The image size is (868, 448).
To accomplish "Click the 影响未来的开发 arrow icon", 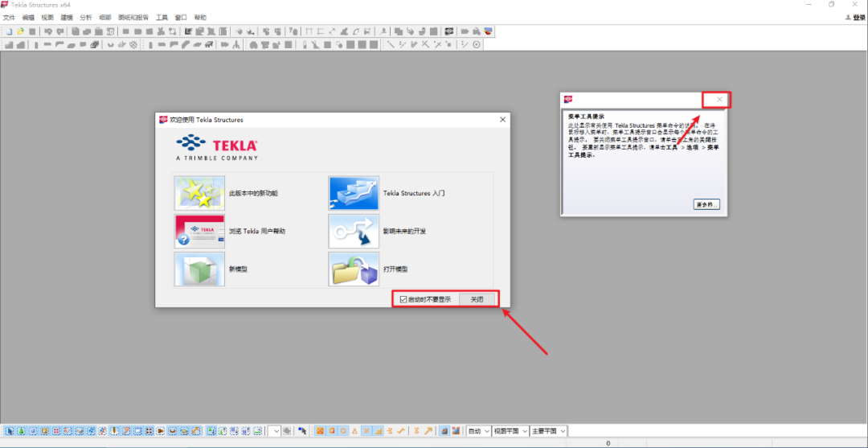I will [x=354, y=231].
